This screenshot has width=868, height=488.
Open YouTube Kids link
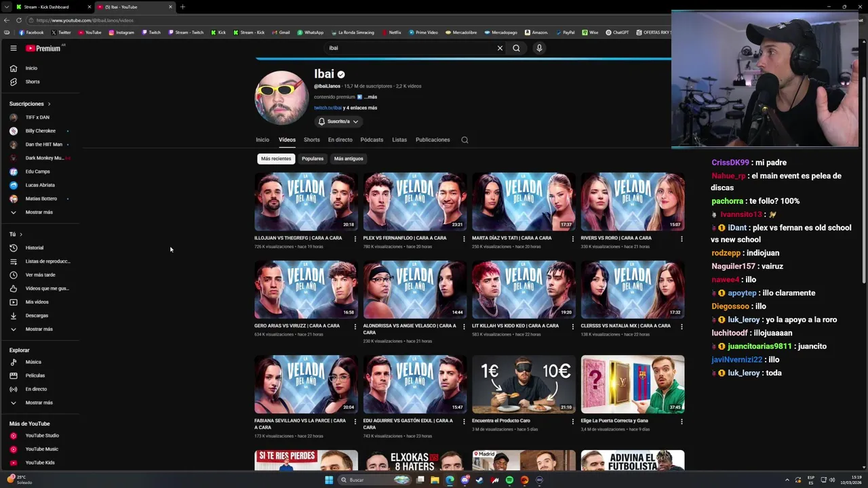pos(41,462)
